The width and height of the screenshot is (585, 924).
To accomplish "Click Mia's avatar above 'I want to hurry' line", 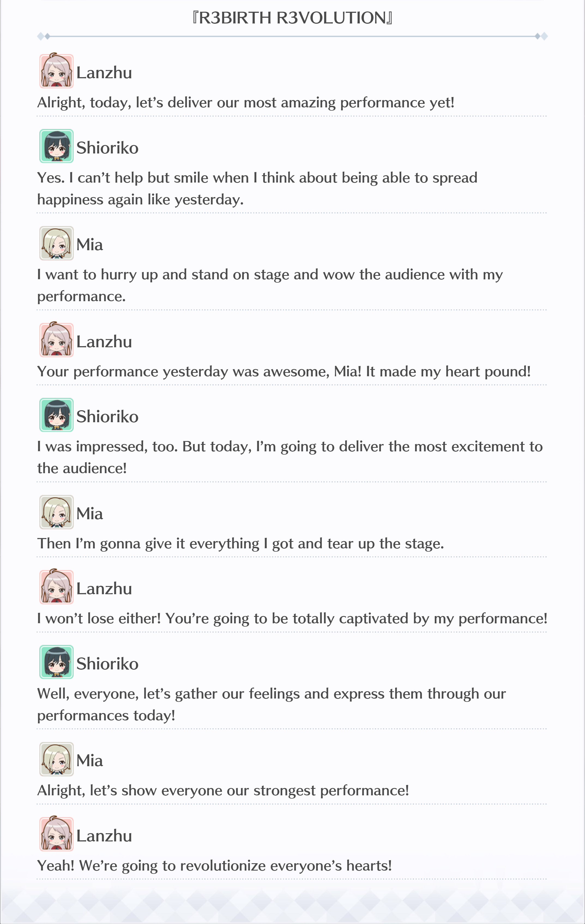I will [56, 243].
